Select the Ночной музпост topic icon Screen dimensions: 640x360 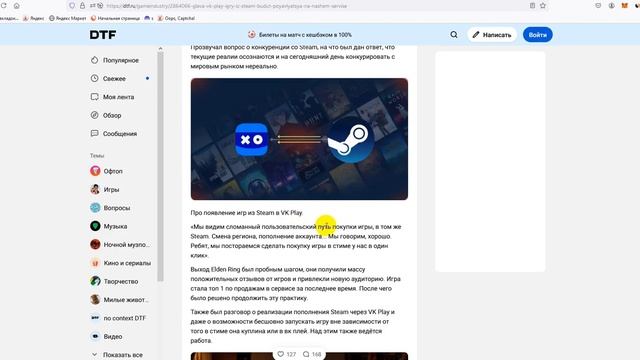(x=95, y=244)
